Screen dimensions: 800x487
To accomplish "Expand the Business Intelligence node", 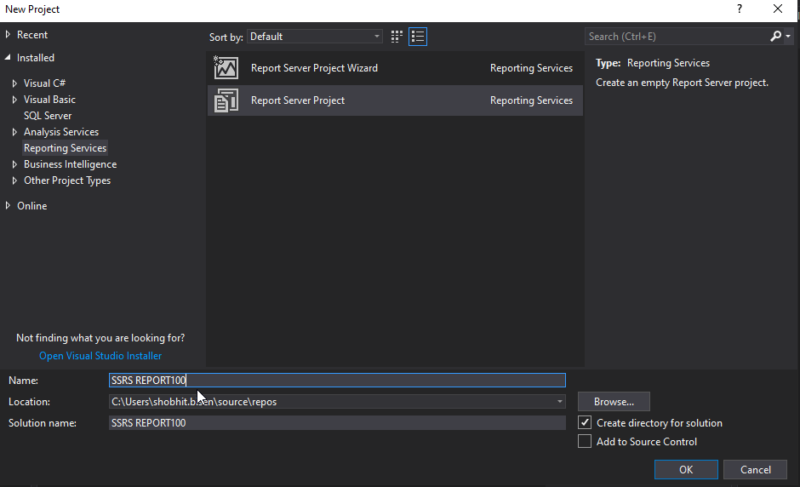I will tap(14, 165).
